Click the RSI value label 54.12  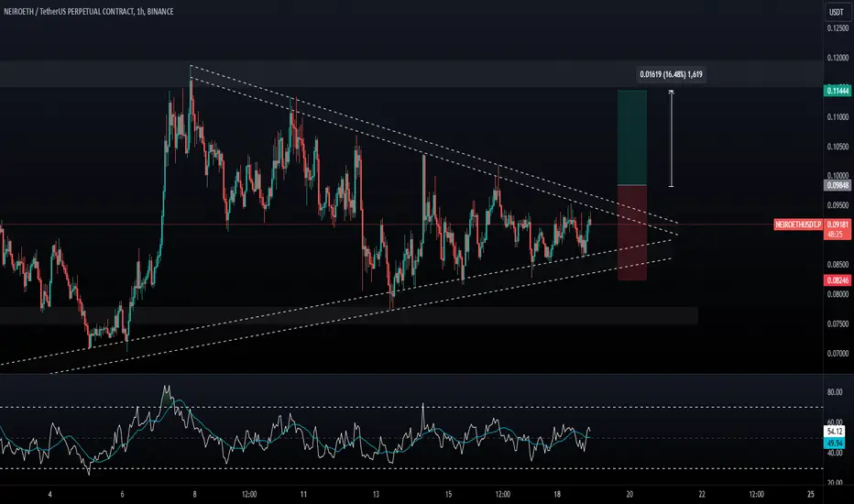click(835, 432)
